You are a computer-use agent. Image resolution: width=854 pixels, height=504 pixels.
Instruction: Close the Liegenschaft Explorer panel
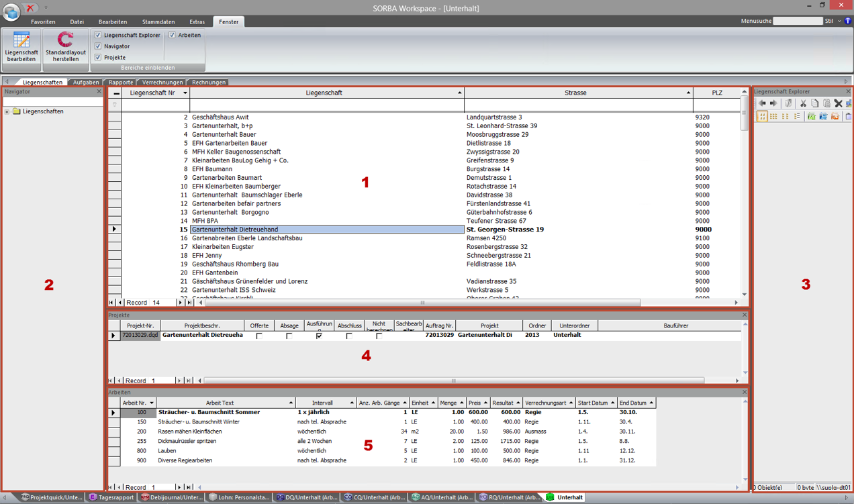pos(848,92)
